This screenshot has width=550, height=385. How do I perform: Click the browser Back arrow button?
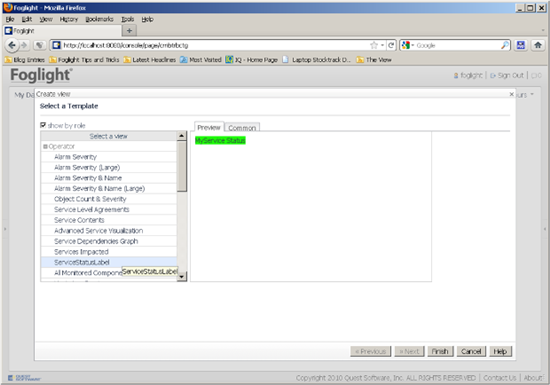pos(12,45)
